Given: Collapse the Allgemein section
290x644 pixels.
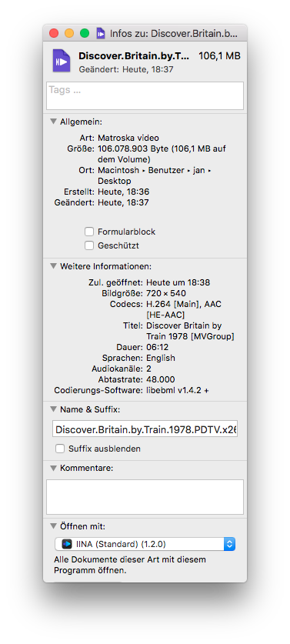Looking at the screenshot, I should pos(53,122).
